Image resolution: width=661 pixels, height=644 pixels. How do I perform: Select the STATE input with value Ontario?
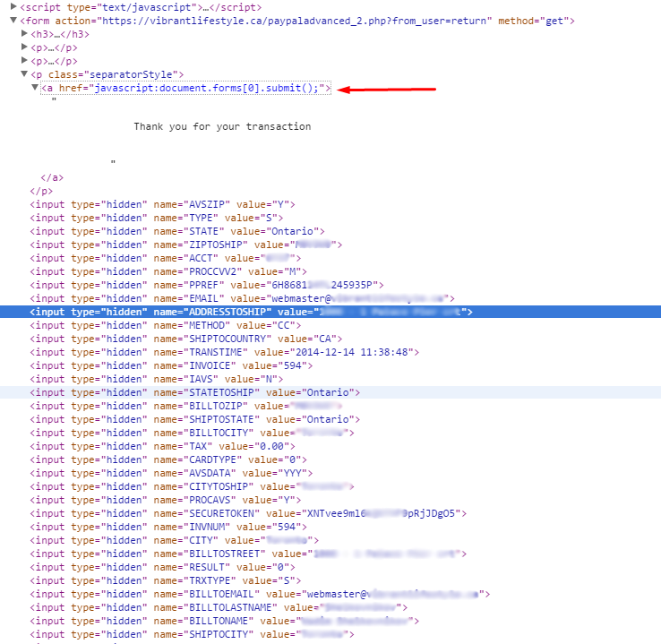click(x=177, y=231)
